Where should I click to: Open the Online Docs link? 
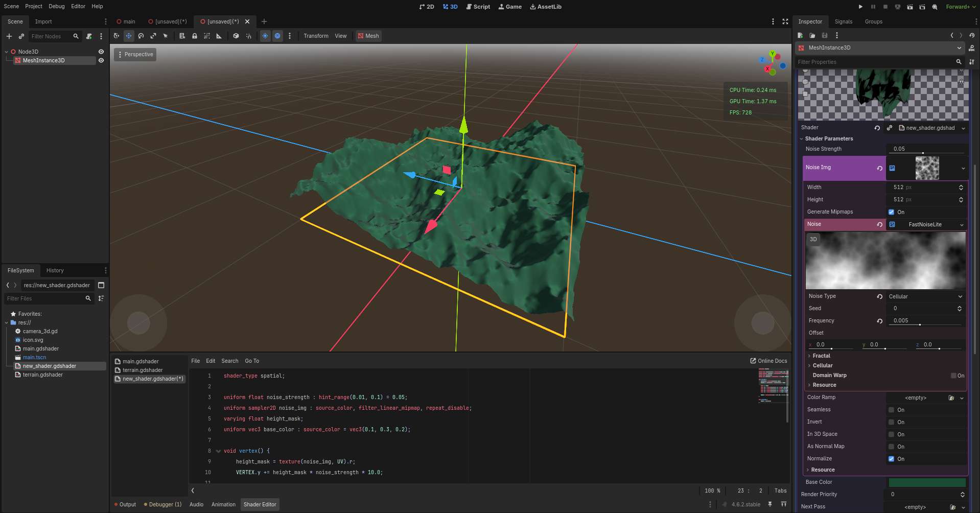(768, 361)
